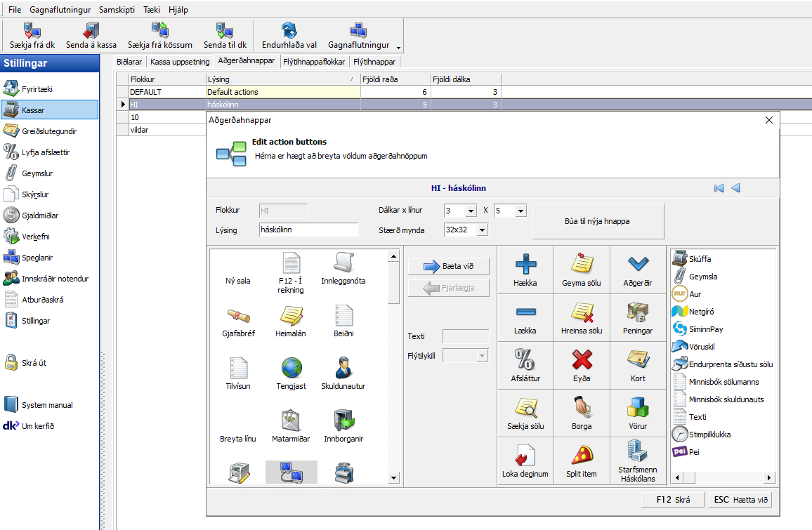
Task: Select SíminnPay in the right list
Action: 706,329
